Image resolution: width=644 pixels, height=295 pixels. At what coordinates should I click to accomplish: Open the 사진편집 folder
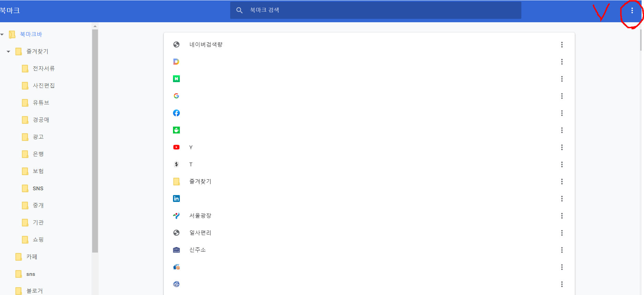(x=44, y=86)
